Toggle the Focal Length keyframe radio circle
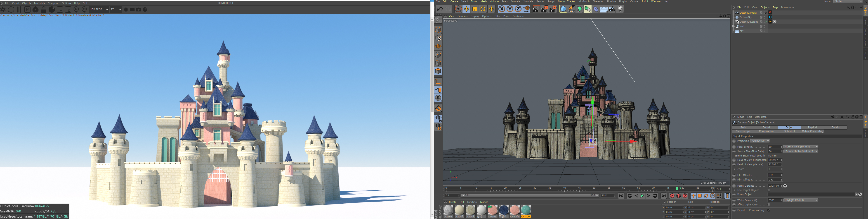868x219 pixels. 734,147
